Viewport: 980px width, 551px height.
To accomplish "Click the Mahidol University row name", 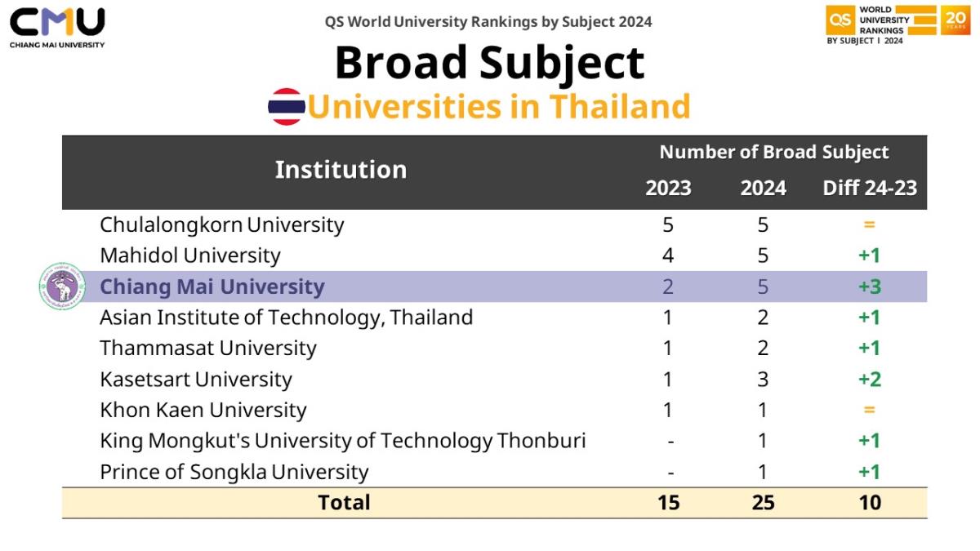I will click(190, 256).
